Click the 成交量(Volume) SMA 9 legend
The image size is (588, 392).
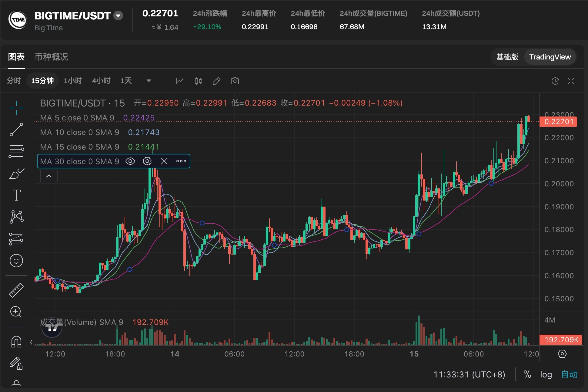(x=82, y=322)
